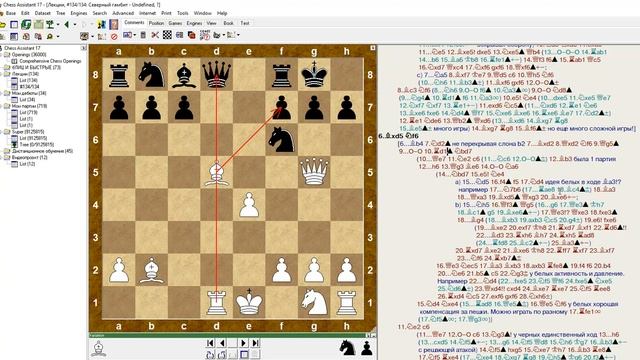Click the board picture icon in second toolbar row
This screenshot has height=360, width=640.
point(84,36)
